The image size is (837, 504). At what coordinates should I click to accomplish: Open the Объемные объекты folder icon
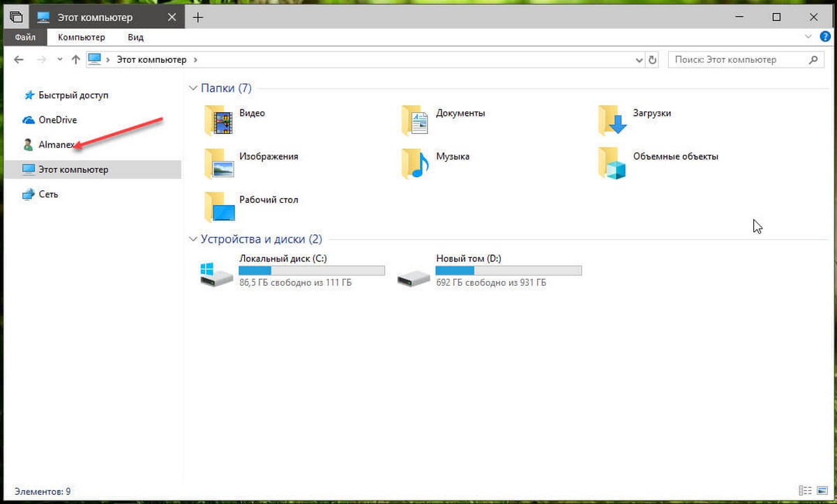click(x=612, y=163)
